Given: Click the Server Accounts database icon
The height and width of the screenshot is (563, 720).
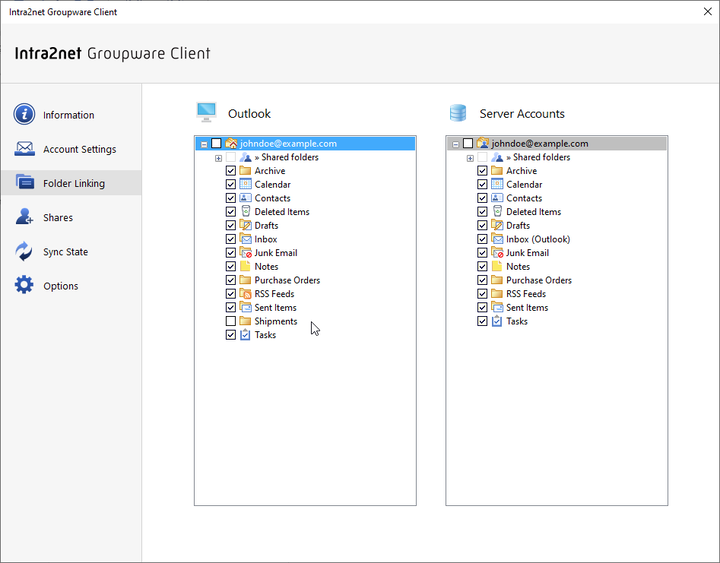Looking at the screenshot, I should coord(458,113).
